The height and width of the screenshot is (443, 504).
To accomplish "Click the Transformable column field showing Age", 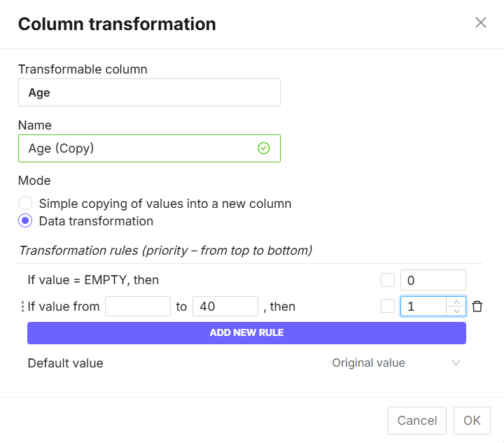I will (149, 92).
